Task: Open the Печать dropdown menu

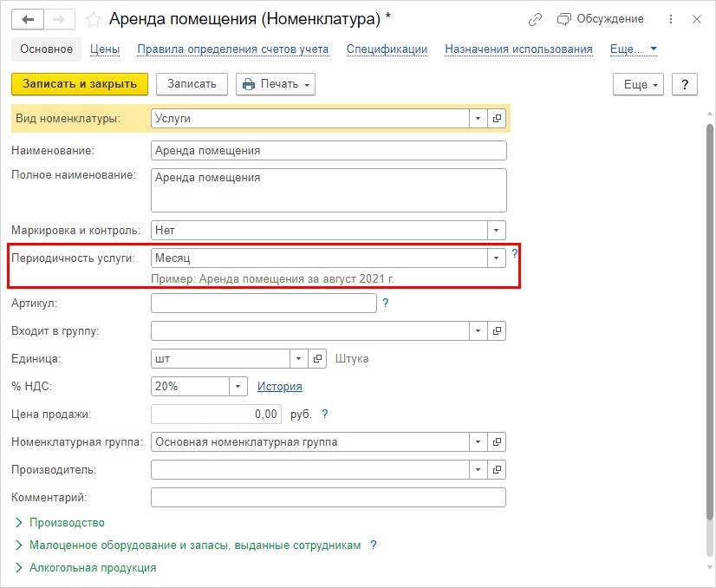Action: point(276,84)
